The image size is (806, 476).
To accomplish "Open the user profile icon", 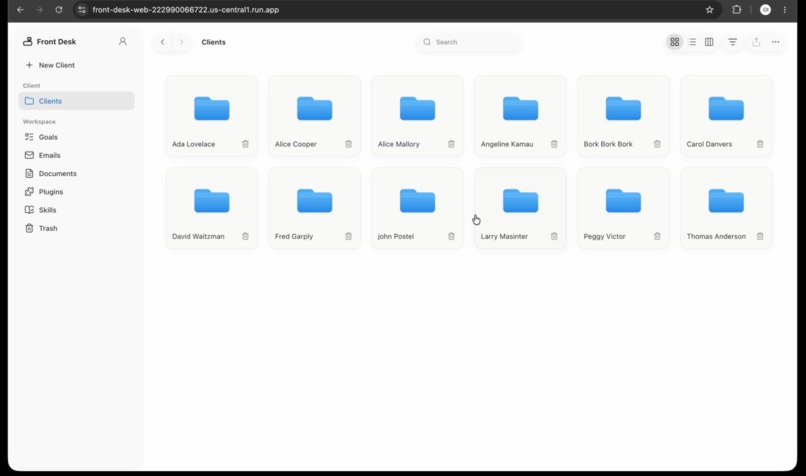I will 122,41.
